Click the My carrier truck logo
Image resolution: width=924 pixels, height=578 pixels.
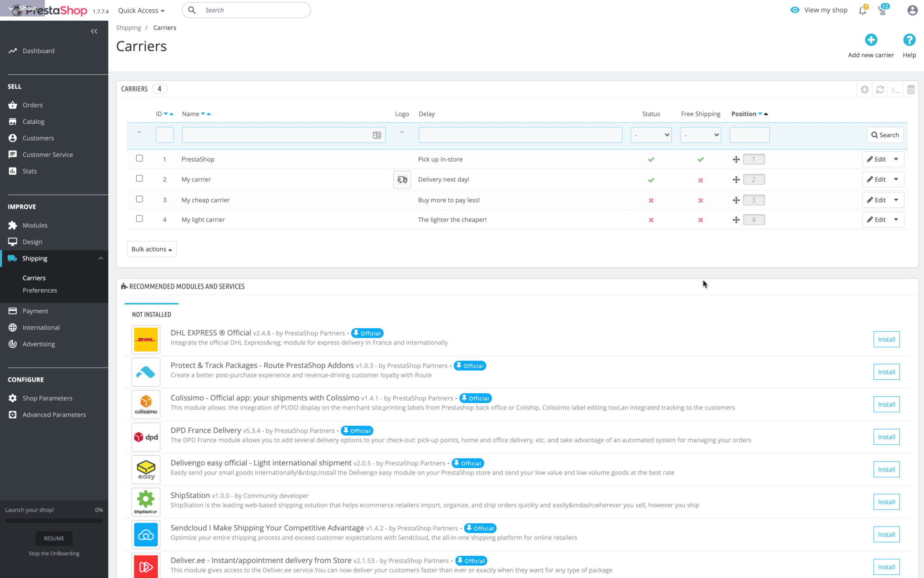402,180
